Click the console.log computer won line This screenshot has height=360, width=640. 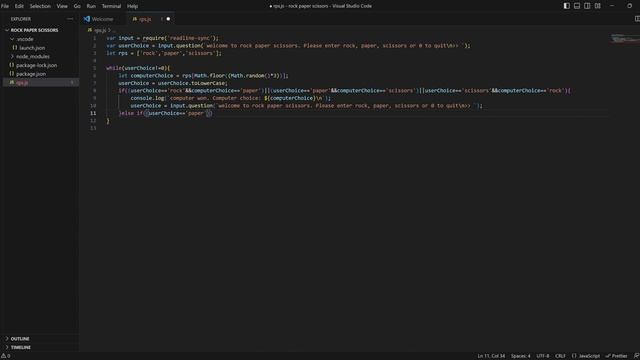[231, 98]
